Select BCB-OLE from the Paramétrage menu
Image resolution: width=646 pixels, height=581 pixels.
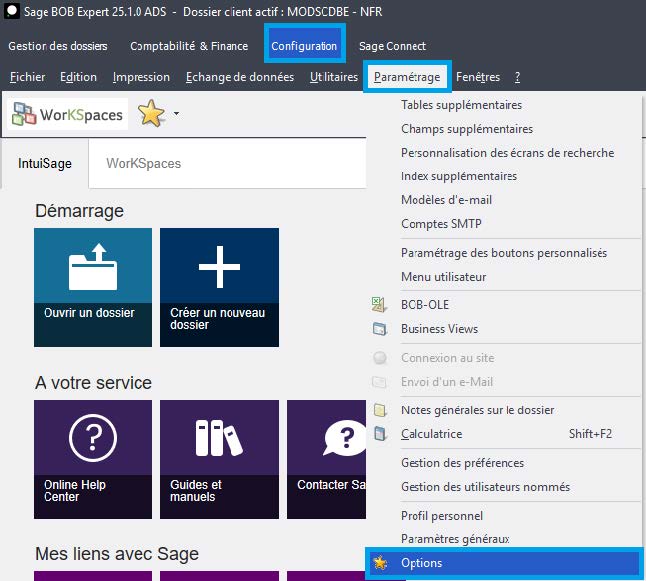424,305
